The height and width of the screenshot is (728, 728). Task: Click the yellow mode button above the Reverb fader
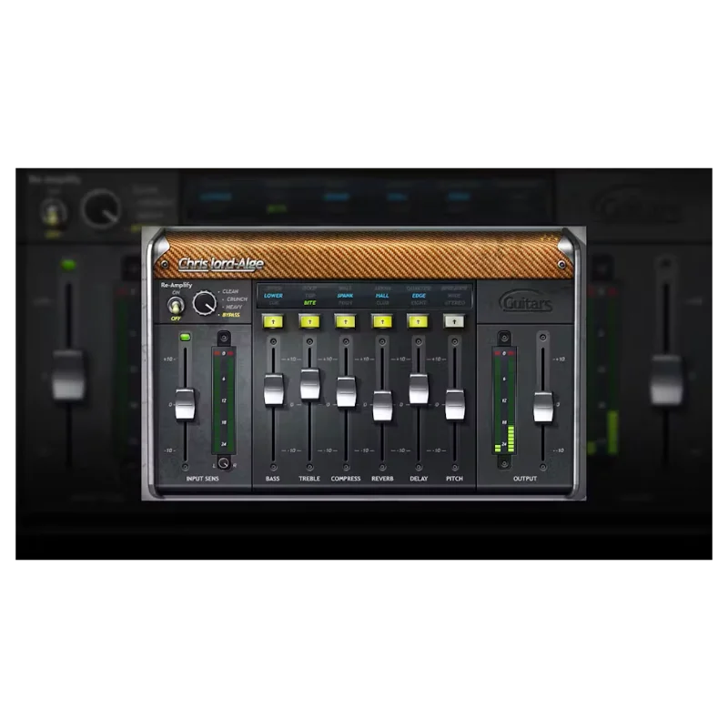(382, 321)
